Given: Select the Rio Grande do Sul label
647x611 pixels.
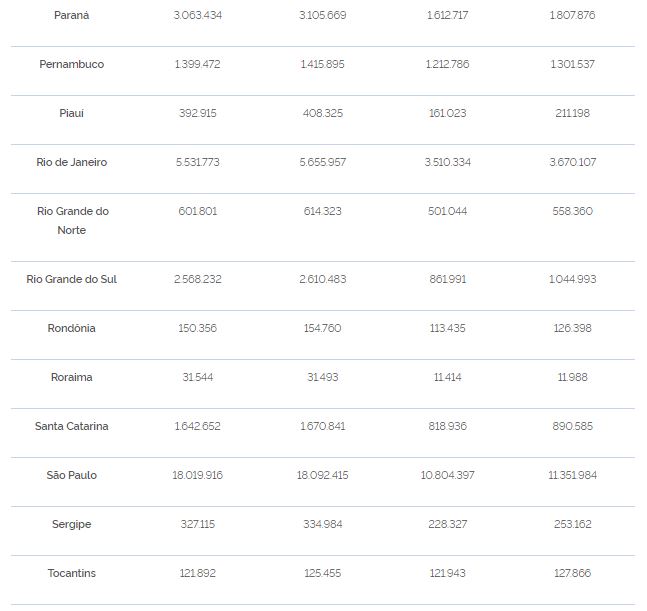Looking at the screenshot, I should (x=71, y=279).
